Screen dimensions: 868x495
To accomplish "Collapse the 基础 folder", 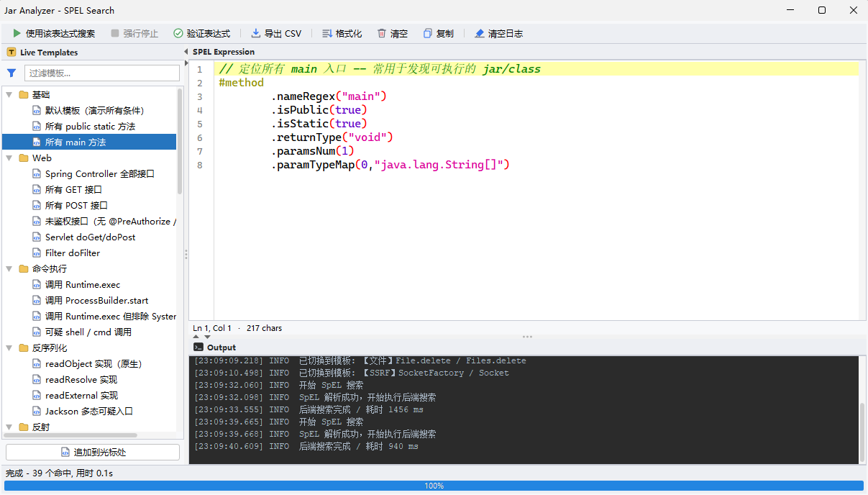I will [9, 94].
